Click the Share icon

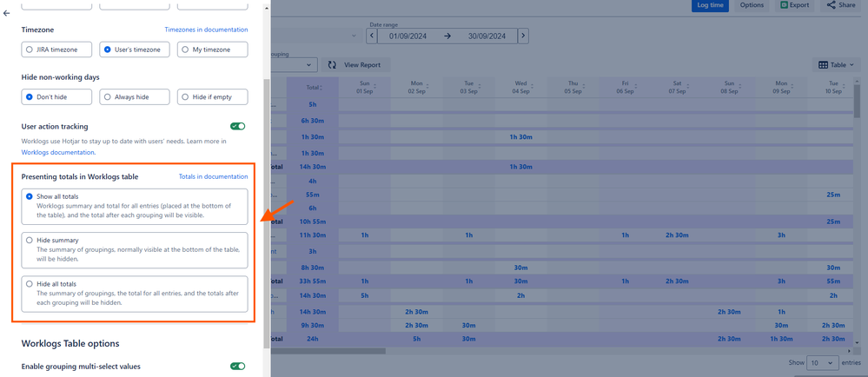click(832, 5)
